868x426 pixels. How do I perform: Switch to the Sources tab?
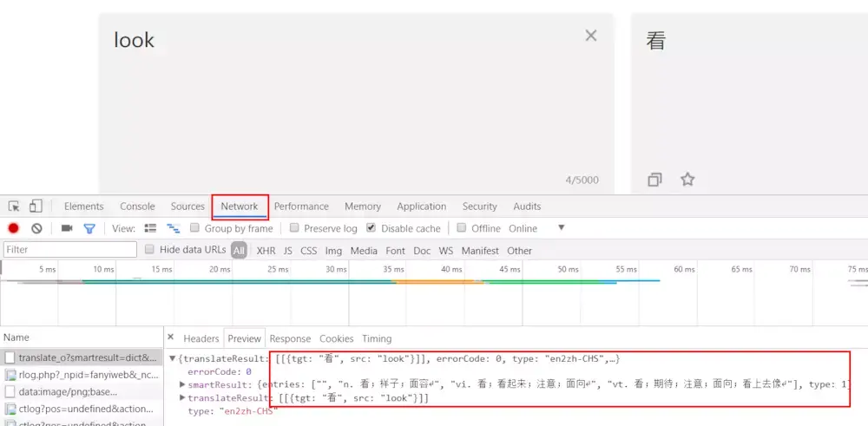[187, 206]
